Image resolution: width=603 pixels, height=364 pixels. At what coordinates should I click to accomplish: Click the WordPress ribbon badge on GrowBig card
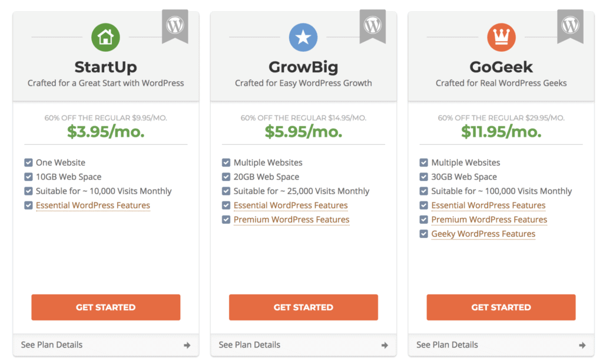[373, 26]
